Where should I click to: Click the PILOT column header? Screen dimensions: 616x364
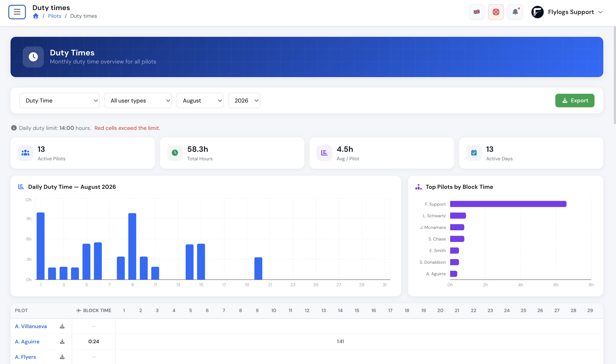tap(21, 311)
